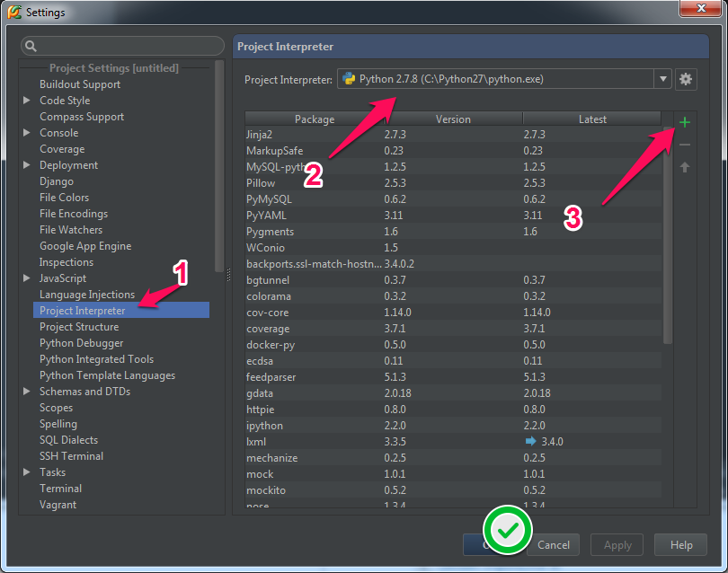Open Compass Support settings

tap(82, 117)
